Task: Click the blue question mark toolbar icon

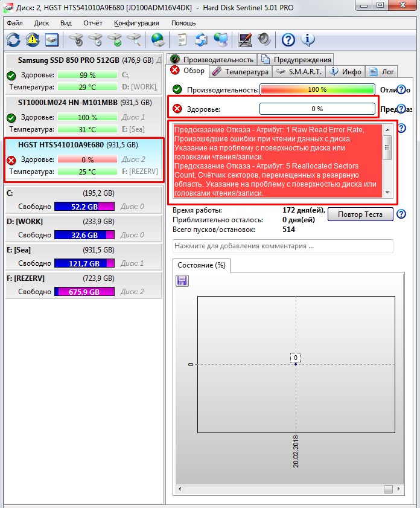Action: tap(288, 40)
